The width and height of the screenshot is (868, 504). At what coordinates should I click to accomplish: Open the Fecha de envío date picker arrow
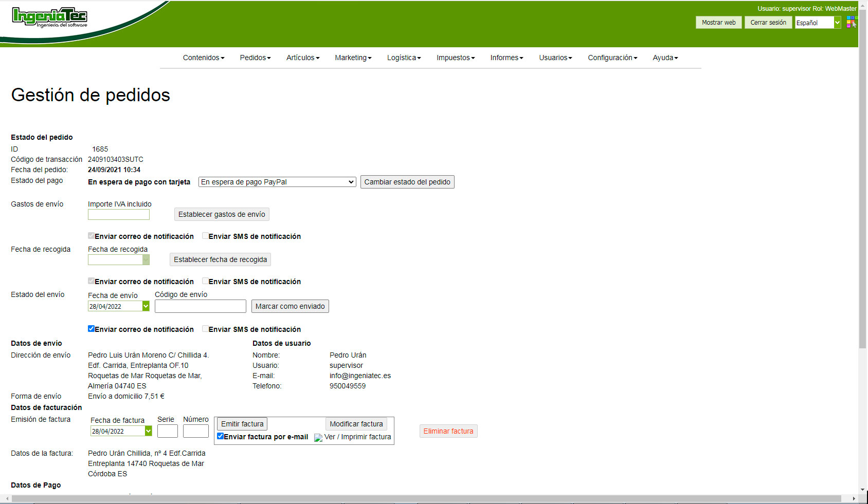(146, 306)
